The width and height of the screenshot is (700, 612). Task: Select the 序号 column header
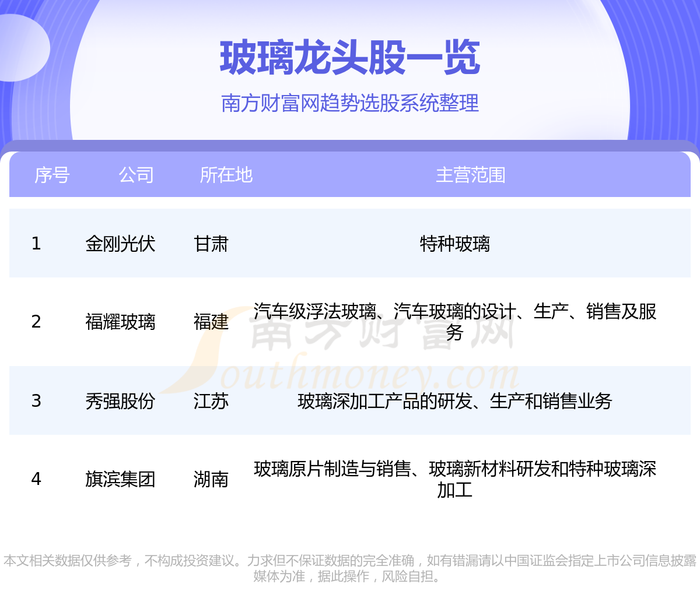coord(52,175)
